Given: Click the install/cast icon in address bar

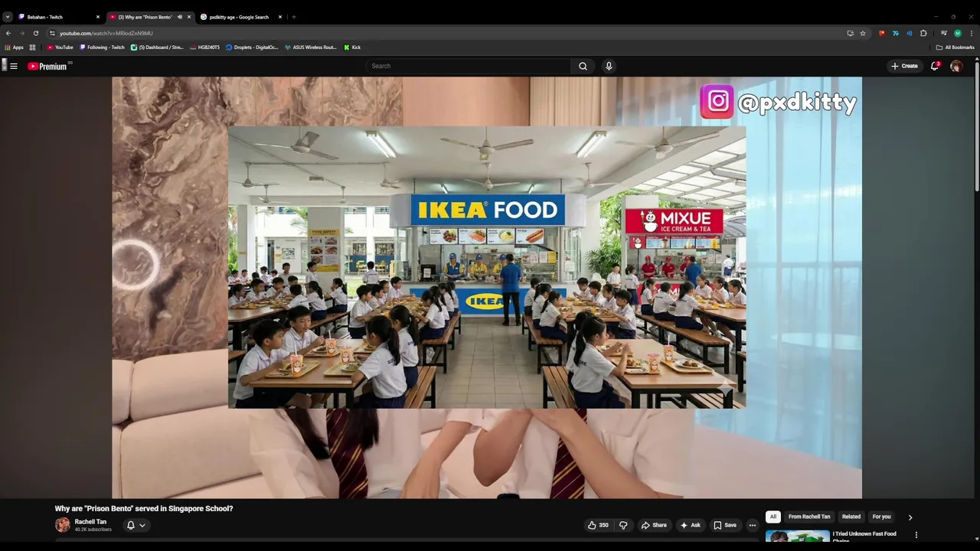Looking at the screenshot, I should click(x=850, y=33).
